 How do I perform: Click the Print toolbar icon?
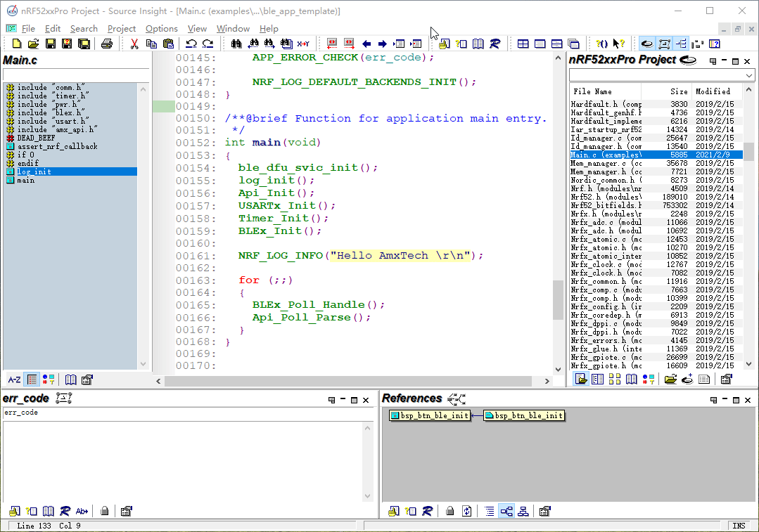coord(107,44)
